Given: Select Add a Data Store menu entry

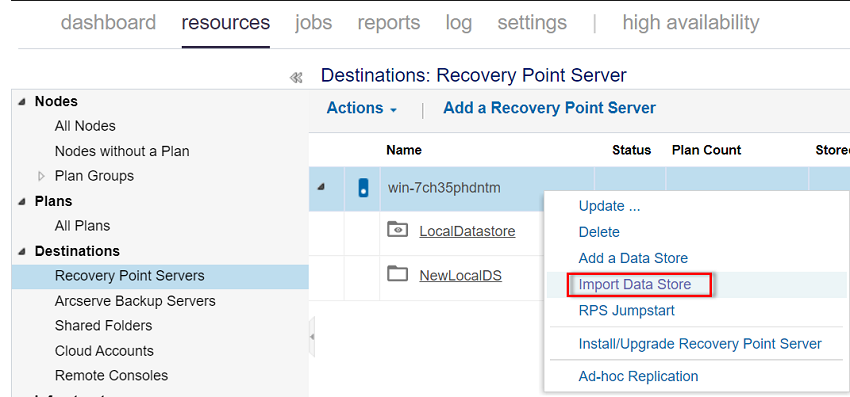Looking at the screenshot, I should (633, 258).
